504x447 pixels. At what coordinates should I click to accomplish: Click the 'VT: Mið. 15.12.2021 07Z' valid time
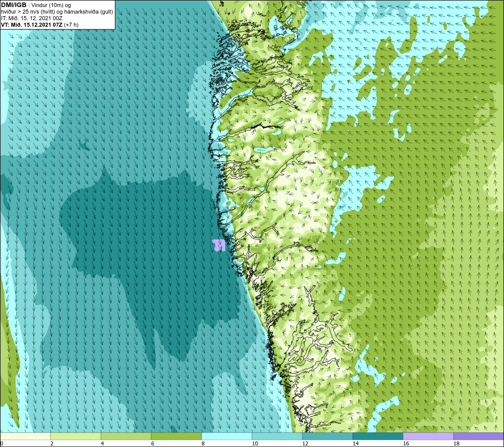(x=32, y=25)
